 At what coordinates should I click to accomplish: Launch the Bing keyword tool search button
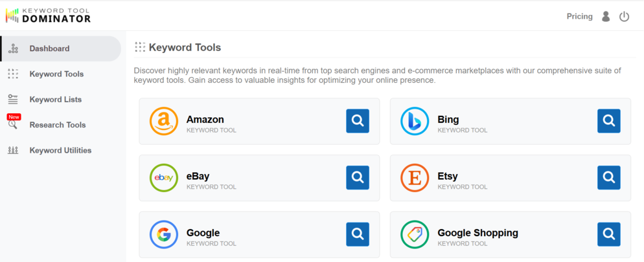[x=608, y=121]
